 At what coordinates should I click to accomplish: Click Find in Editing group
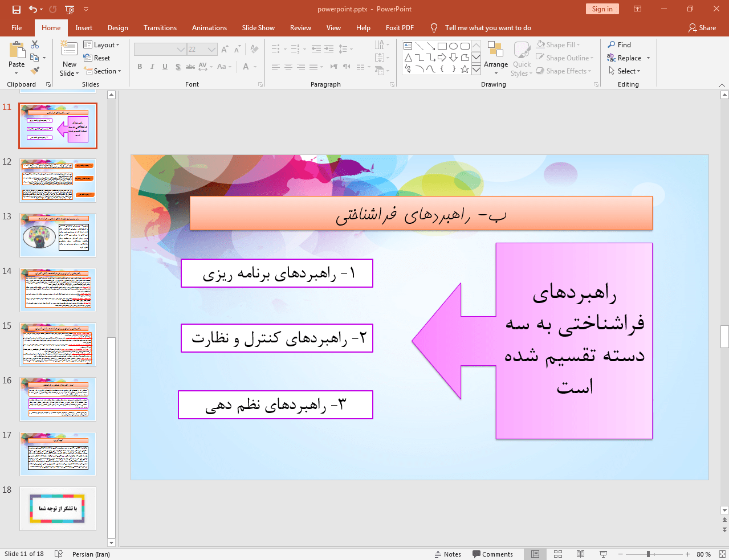click(619, 44)
